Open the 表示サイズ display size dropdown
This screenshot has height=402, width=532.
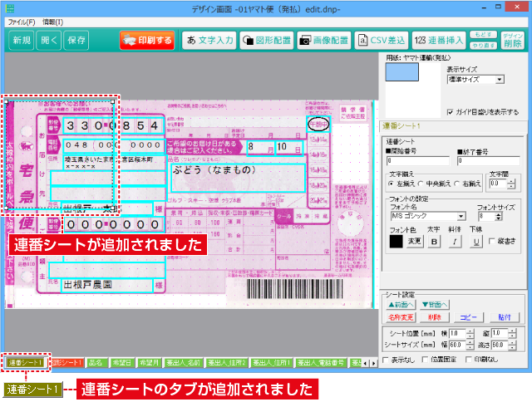[x=475, y=80]
